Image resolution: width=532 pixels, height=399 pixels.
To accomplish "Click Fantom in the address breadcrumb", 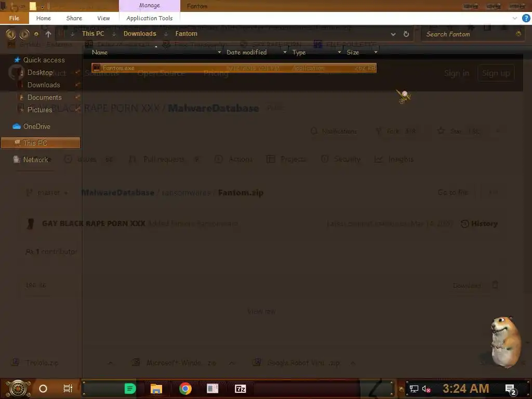I will pyautogui.click(x=186, y=34).
